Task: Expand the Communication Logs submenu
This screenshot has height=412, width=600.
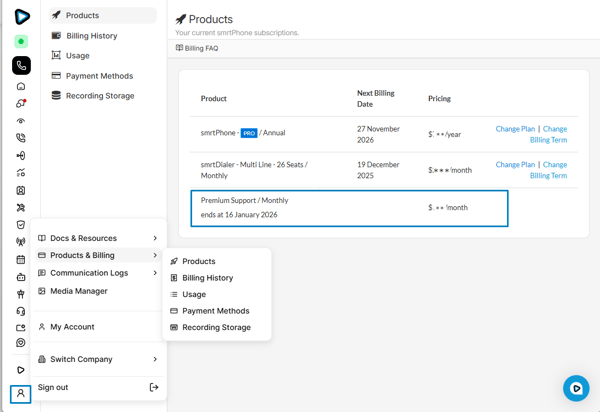Action: (x=98, y=273)
